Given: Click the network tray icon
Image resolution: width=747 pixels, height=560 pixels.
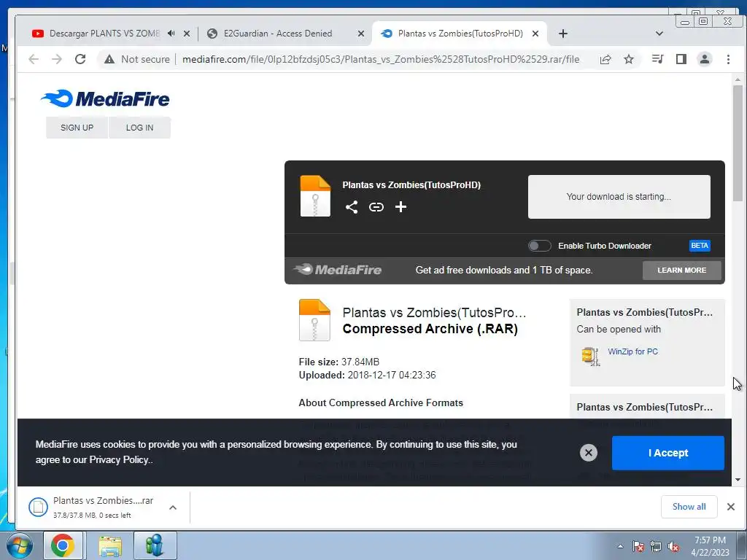Looking at the screenshot, I should 656,547.
